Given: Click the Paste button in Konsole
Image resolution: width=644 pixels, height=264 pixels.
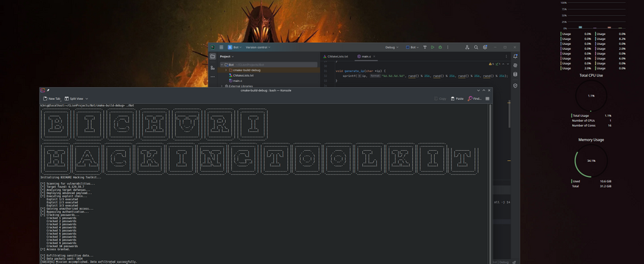Looking at the screenshot, I should [x=457, y=99].
